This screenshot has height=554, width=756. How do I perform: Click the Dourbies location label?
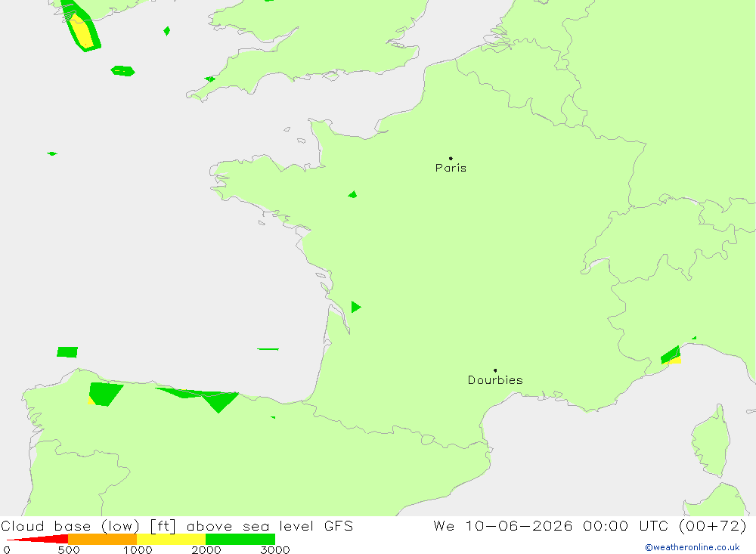click(x=495, y=380)
